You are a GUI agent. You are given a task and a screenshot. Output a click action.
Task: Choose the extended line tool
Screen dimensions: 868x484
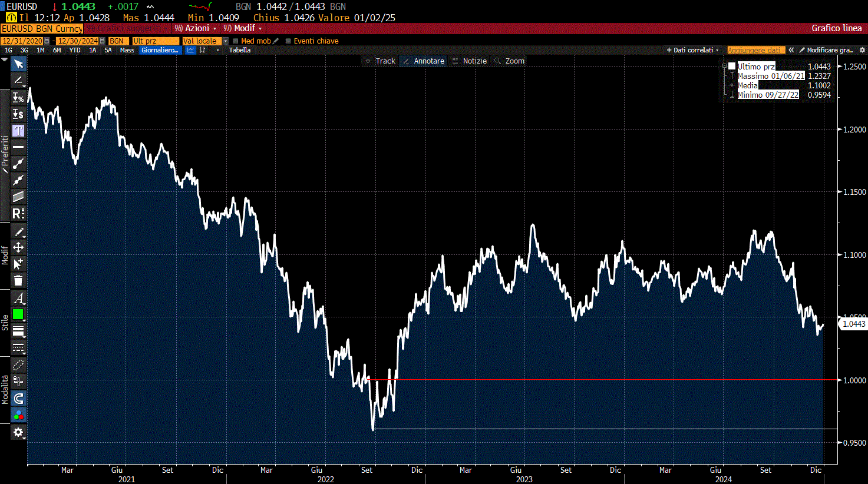(18, 180)
